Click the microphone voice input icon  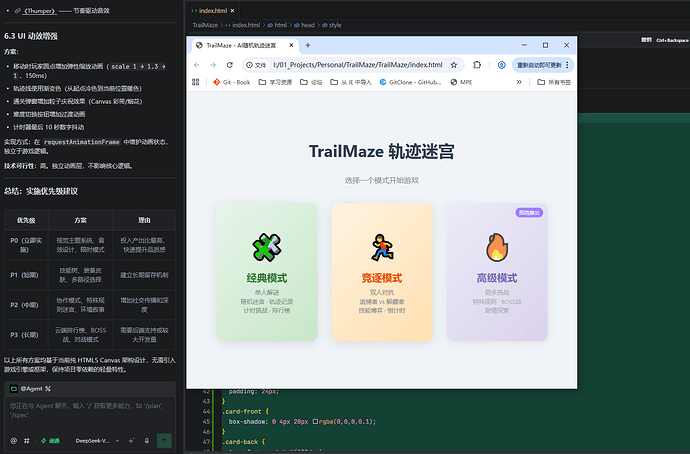pos(147,440)
